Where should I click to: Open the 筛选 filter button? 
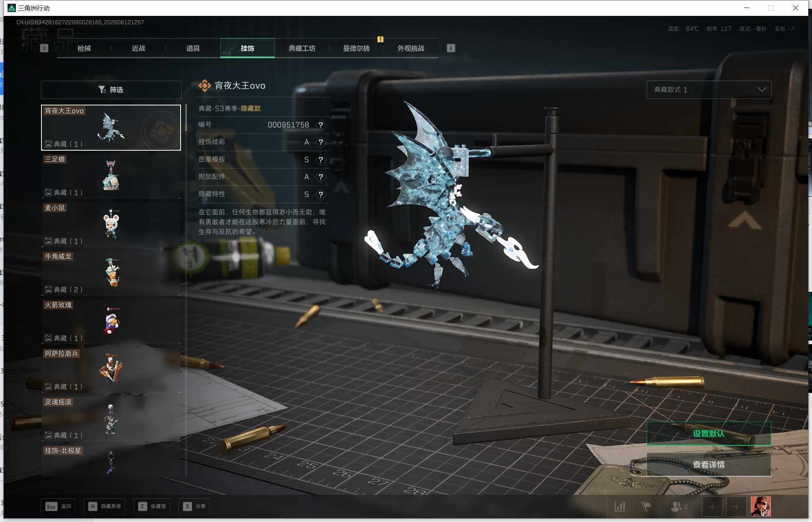(111, 90)
